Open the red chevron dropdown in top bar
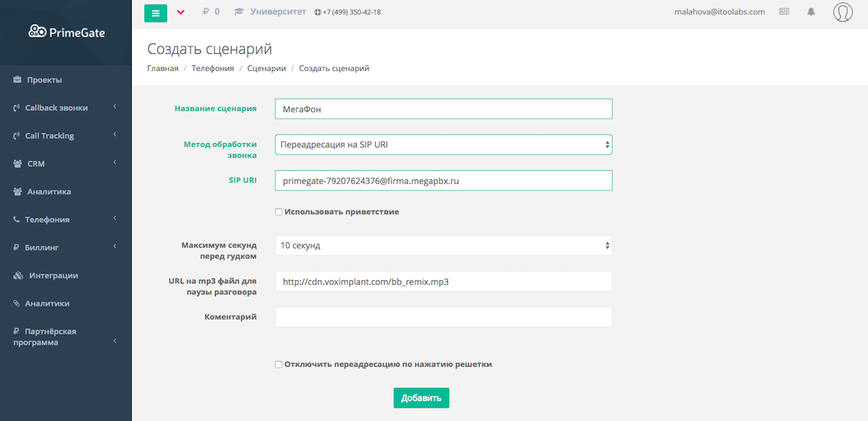The width and height of the screenshot is (868, 421). [x=180, y=12]
